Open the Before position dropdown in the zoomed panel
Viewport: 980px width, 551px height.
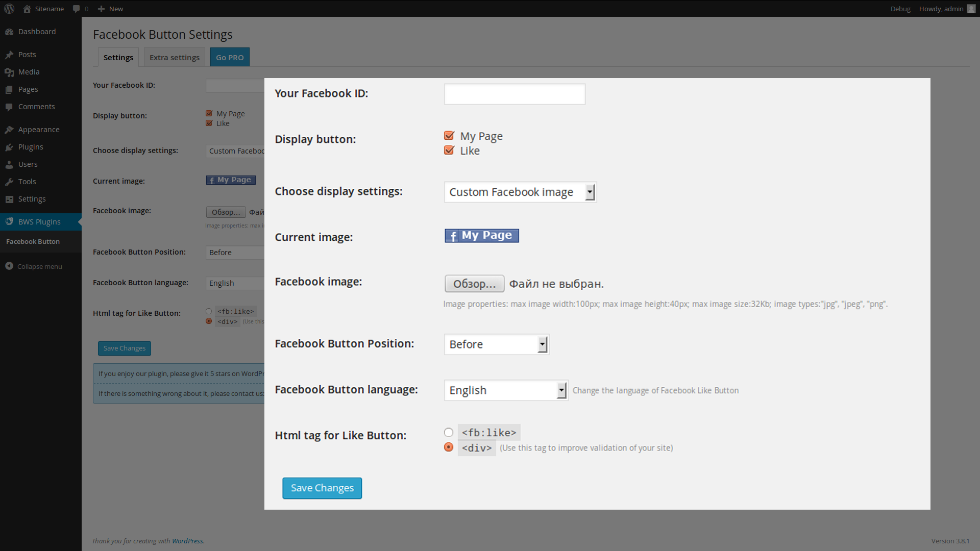(497, 344)
